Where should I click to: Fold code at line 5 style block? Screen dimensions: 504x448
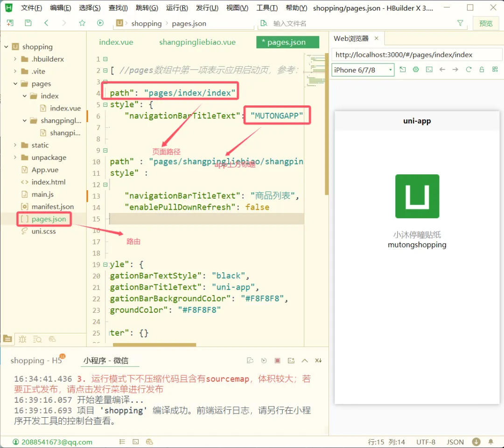click(105, 105)
